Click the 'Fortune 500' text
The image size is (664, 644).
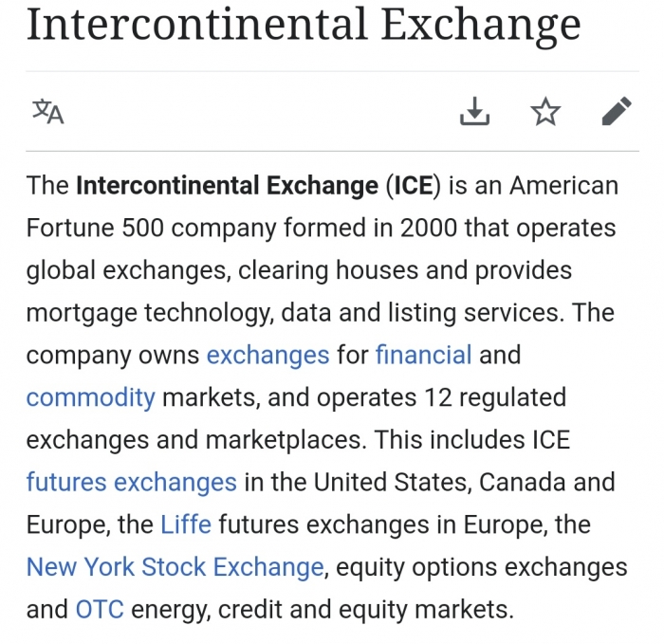pyautogui.click(x=95, y=228)
